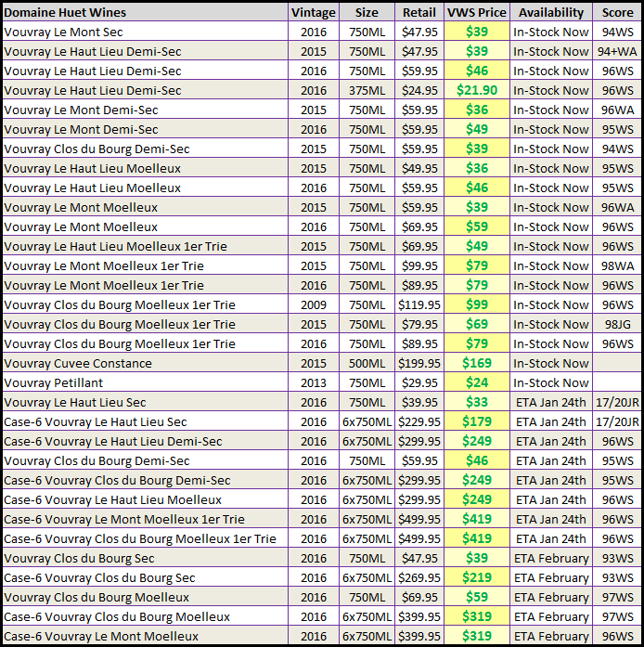Click the $269.95 retail price cell
644x647 pixels.
[419, 577]
